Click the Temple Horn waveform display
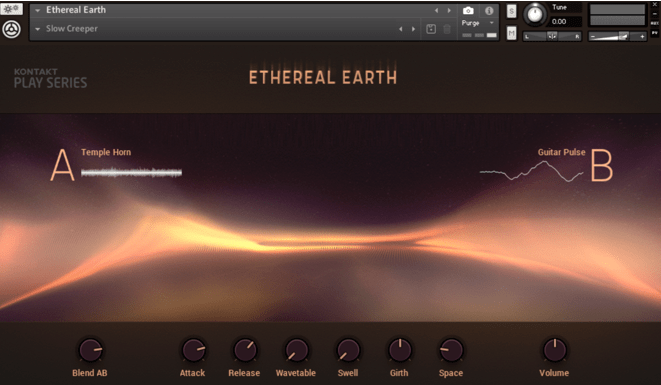The width and height of the screenshot is (661, 385). pos(132,172)
